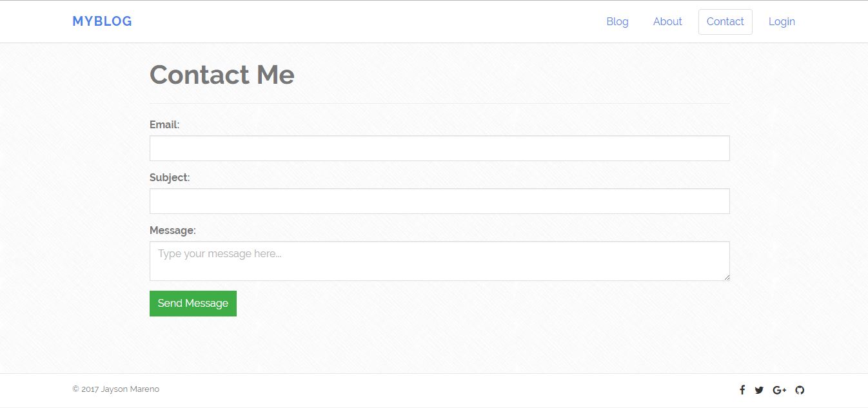Viewport: 868px width, 408px height.
Task: Click the 'Message:' field label
Action: [x=172, y=230]
